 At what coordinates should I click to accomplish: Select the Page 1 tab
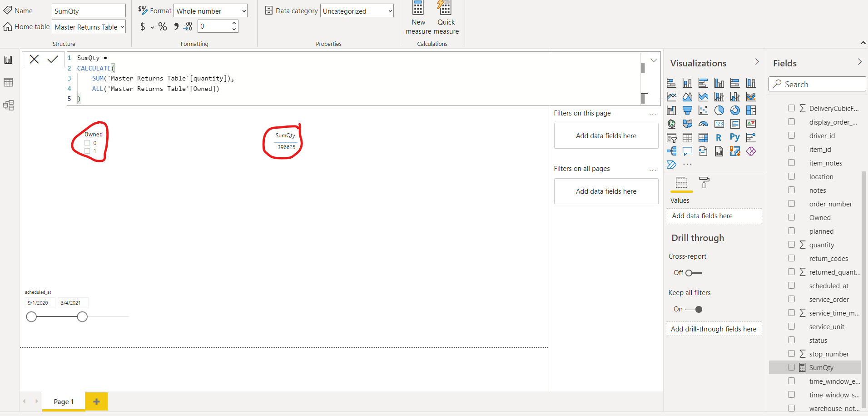pos(64,401)
